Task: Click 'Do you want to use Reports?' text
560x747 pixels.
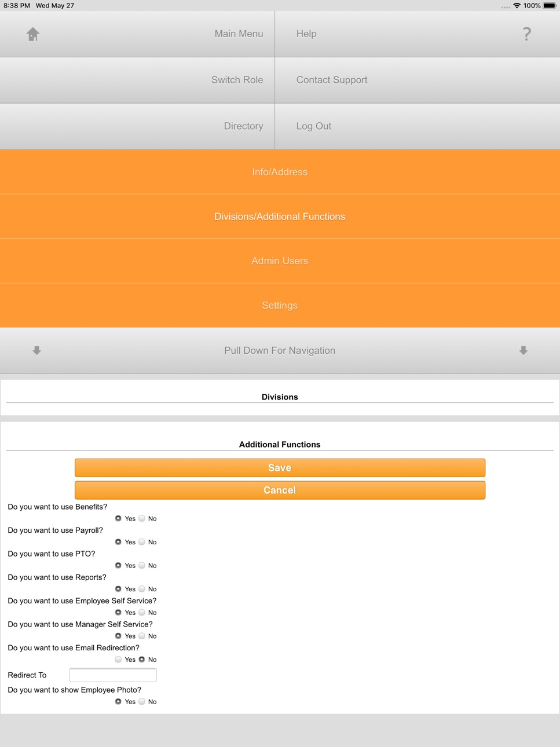Action: pyautogui.click(x=57, y=577)
